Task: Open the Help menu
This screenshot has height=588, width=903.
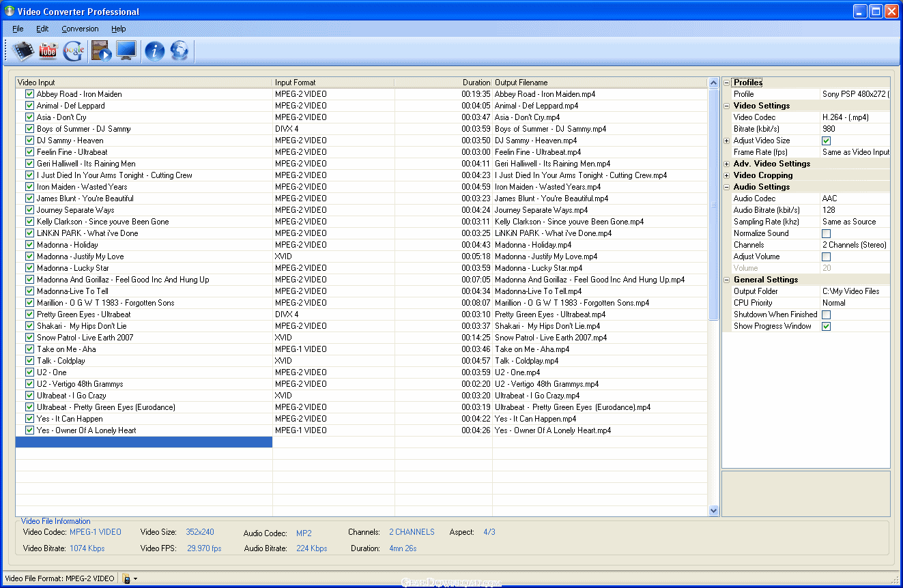Action: click(x=119, y=29)
